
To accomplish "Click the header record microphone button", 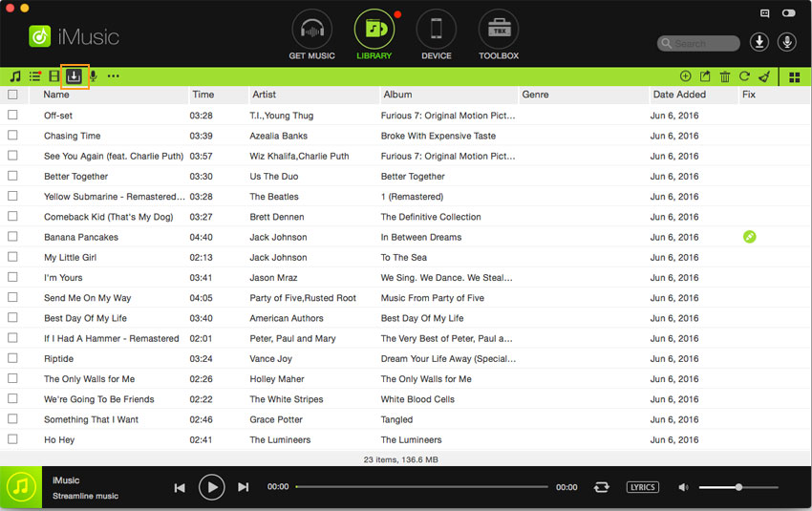I will [x=787, y=42].
